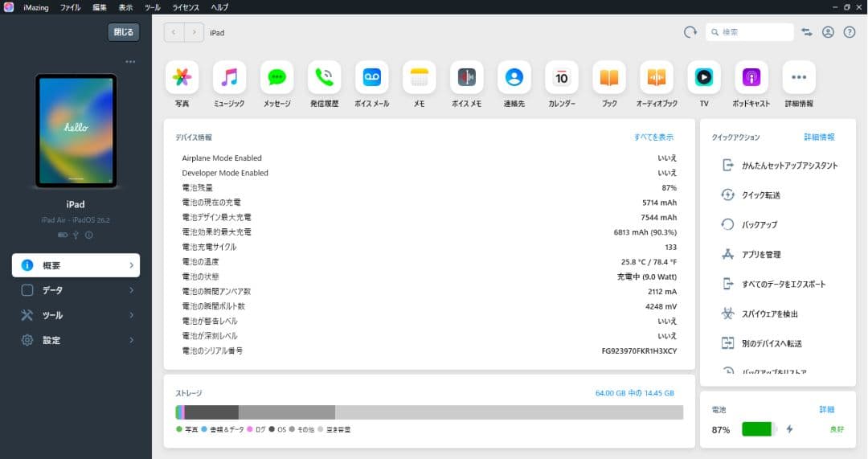
Task: Click the iPad device thumbnail image
Action: click(76, 131)
